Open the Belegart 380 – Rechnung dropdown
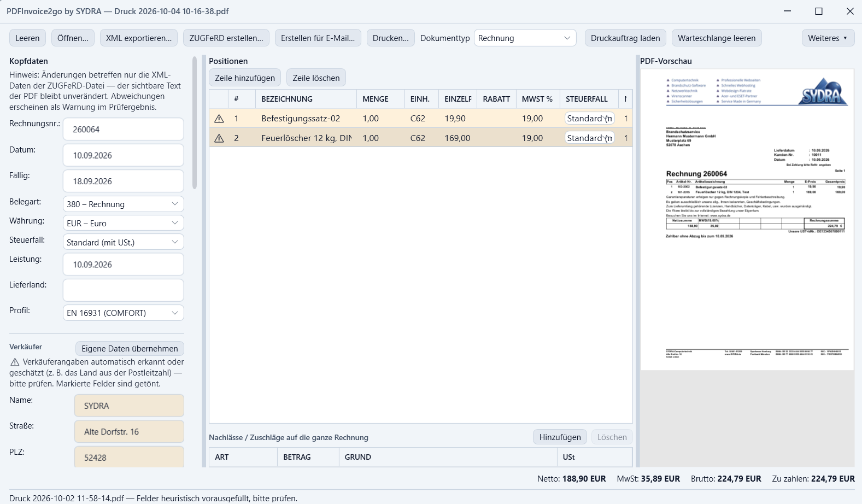This screenshot has height=504, width=862. pyautogui.click(x=124, y=204)
